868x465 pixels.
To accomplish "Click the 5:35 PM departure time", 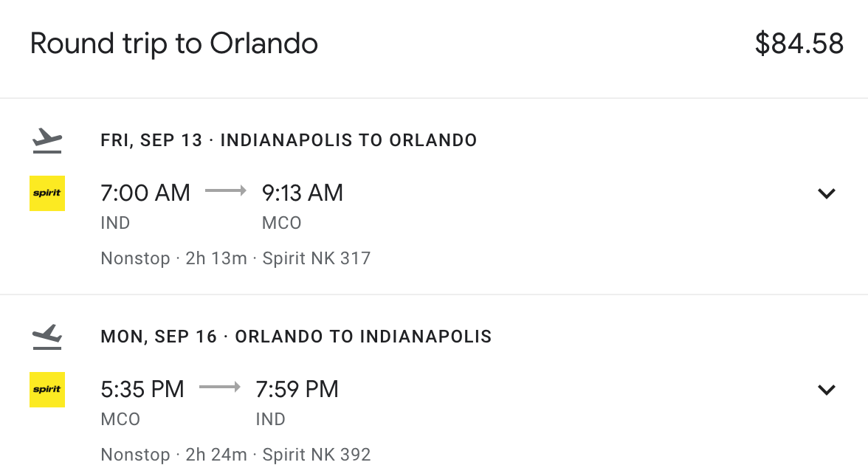I will pyautogui.click(x=142, y=389).
